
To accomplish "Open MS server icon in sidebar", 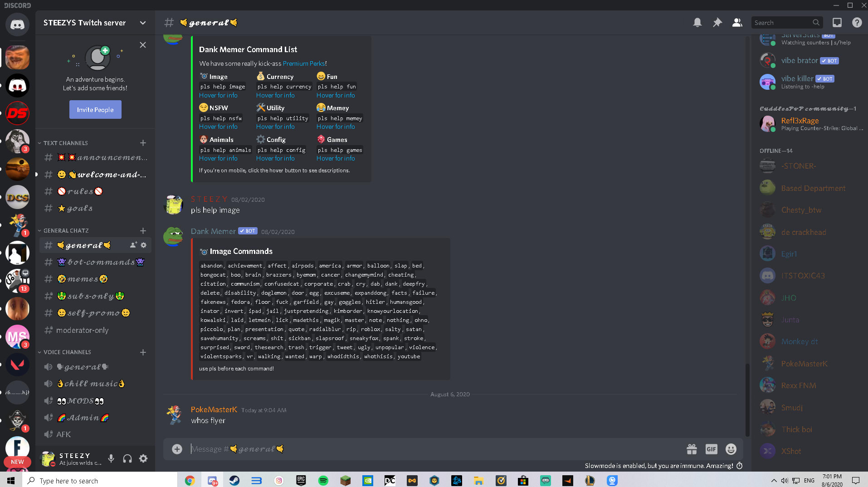I will [x=17, y=337].
